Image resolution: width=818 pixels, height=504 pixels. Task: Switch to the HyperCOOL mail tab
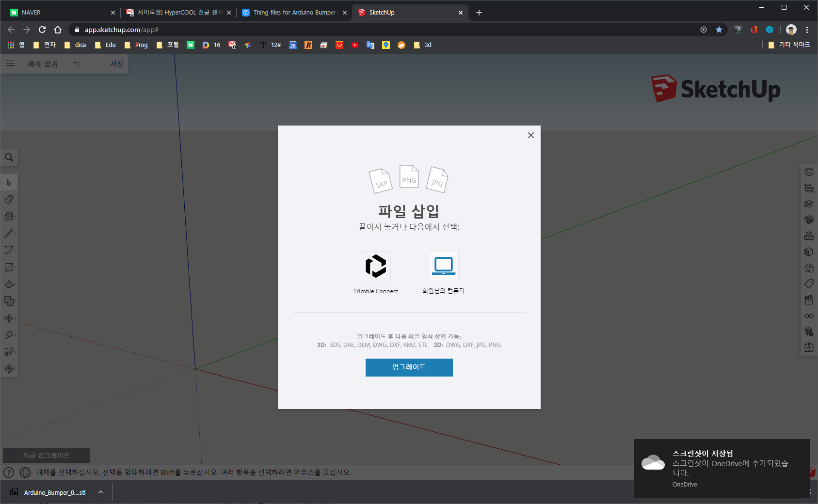tap(178, 13)
